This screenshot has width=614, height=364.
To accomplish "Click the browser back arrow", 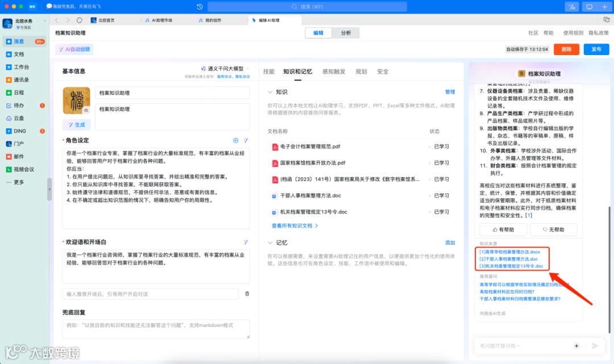I will tap(57, 20).
